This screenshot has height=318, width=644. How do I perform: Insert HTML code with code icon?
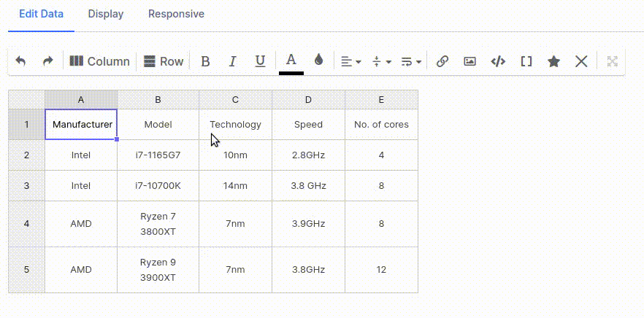tap(498, 61)
